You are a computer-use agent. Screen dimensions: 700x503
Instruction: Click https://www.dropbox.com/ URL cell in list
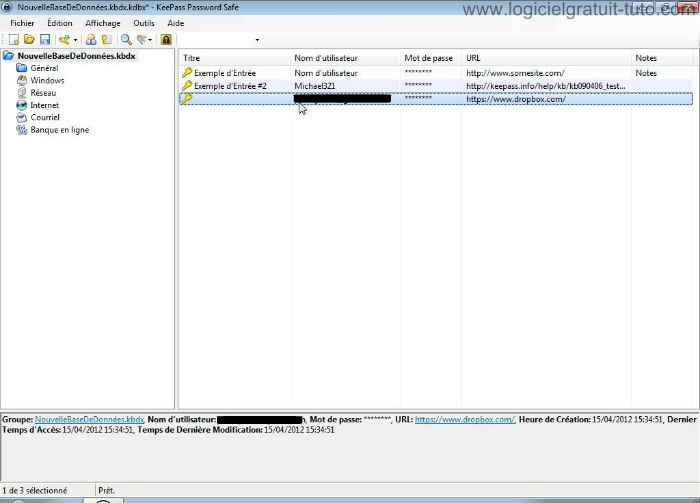pyautogui.click(x=516, y=99)
